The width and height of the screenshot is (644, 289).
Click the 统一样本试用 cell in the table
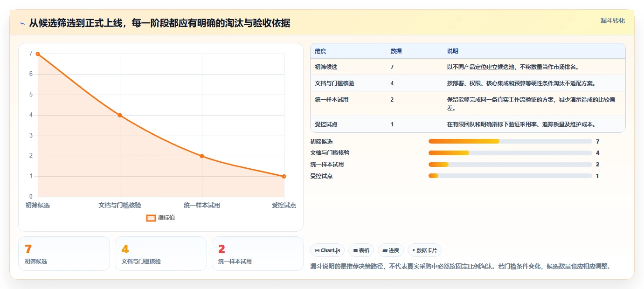click(332, 100)
